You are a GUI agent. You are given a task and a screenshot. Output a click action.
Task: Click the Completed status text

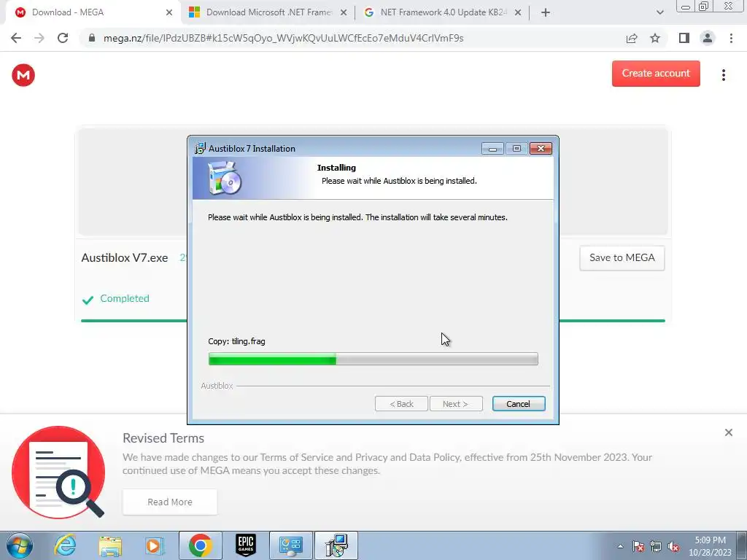coord(124,298)
